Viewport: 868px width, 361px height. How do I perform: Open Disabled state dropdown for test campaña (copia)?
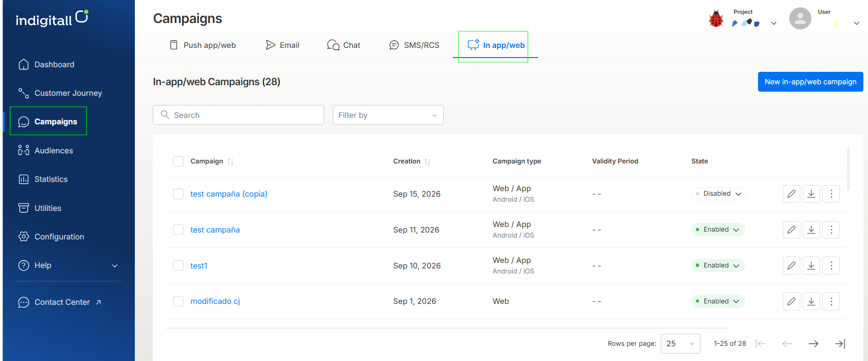point(718,194)
